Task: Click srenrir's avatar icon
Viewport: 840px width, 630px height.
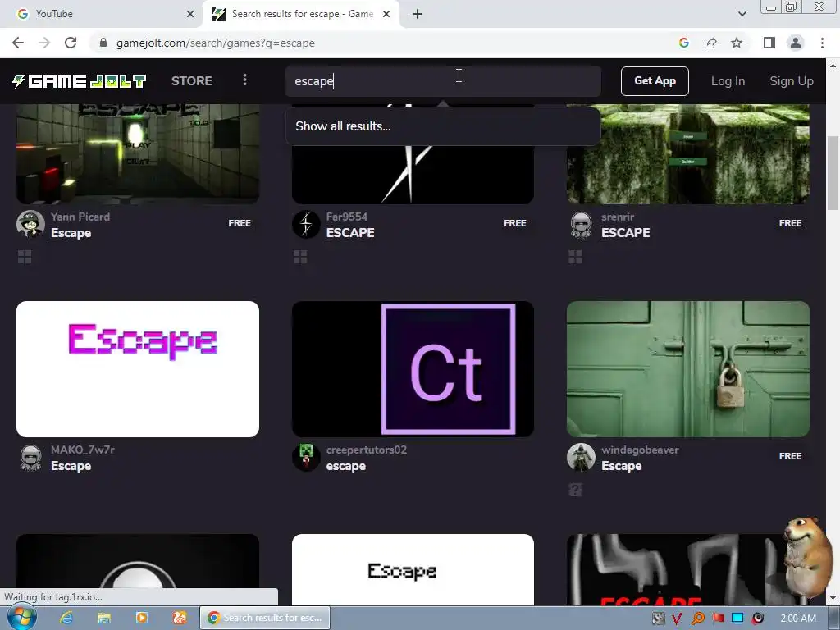Action: pyautogui.click(x=582, y=224)
